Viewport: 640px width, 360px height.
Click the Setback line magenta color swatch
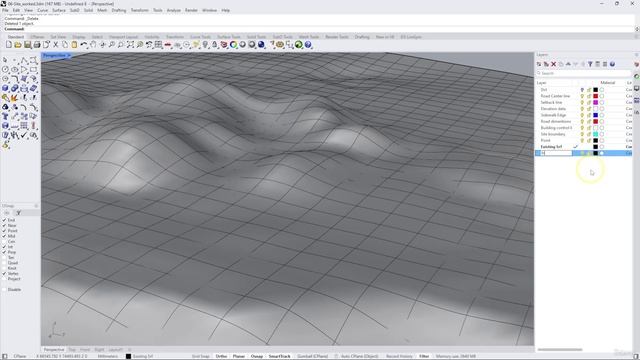click(x=596, y=102)
